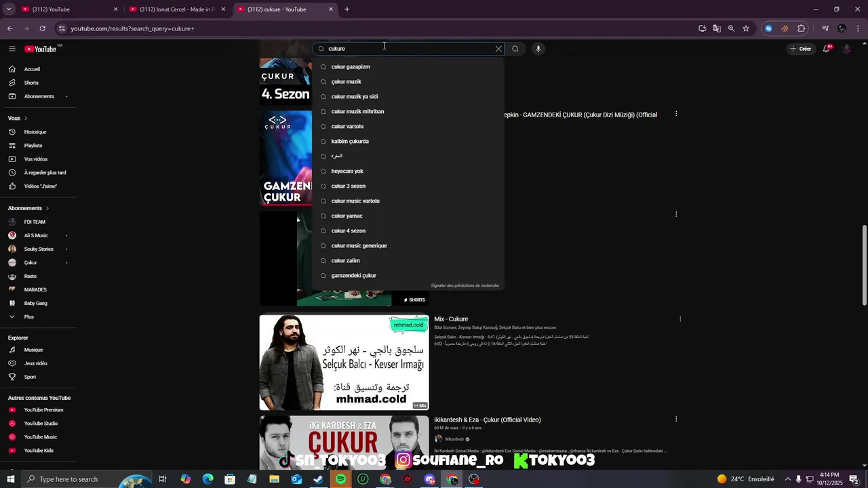Select suggestion heyecanı yok
868x488 pixels.
(408, 171)
